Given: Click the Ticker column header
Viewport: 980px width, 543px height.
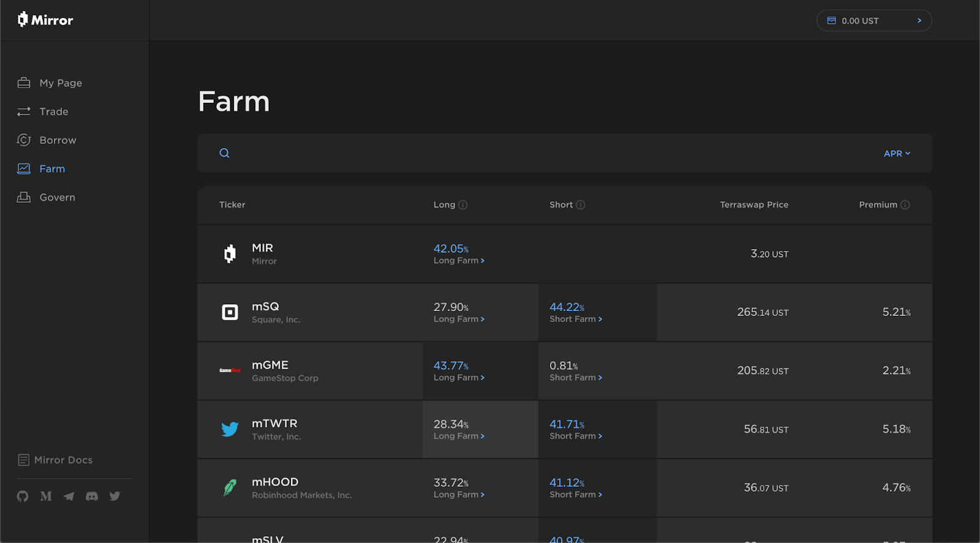Looking at the screenshot, I should [x=232, y=205].
